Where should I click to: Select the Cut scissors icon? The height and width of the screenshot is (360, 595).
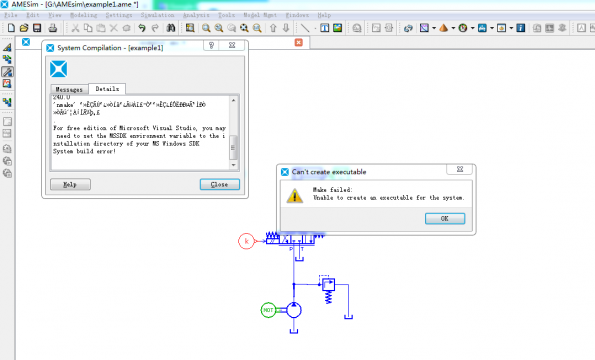click(75, 28)
